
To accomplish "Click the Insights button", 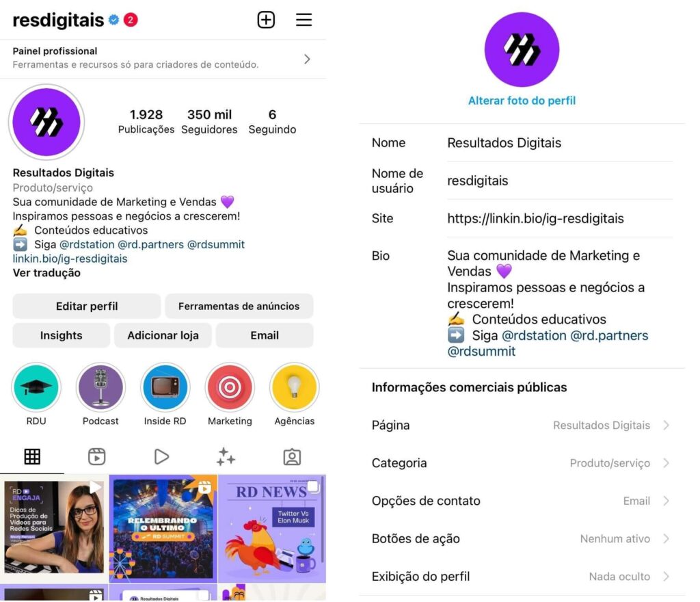I will pyautogui.click(x=61, y=335).
